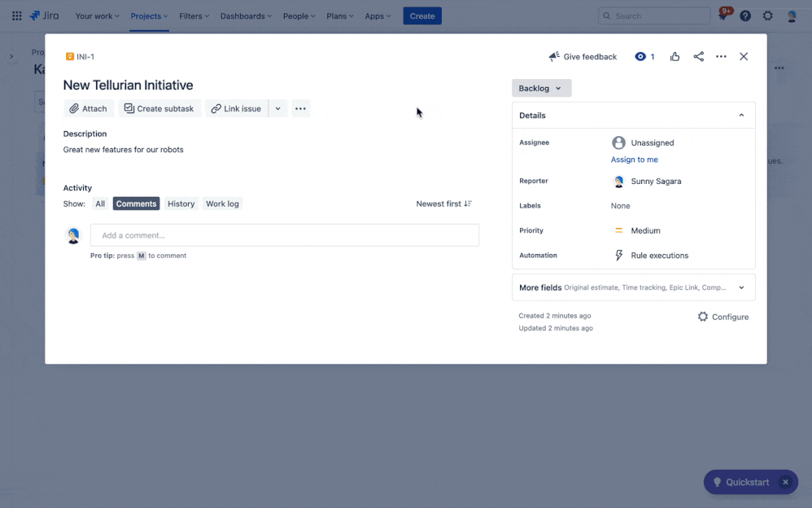Screen dimensions: 812x508
Task: Vote with the thumbs-up icon
Action: (674, 56)
